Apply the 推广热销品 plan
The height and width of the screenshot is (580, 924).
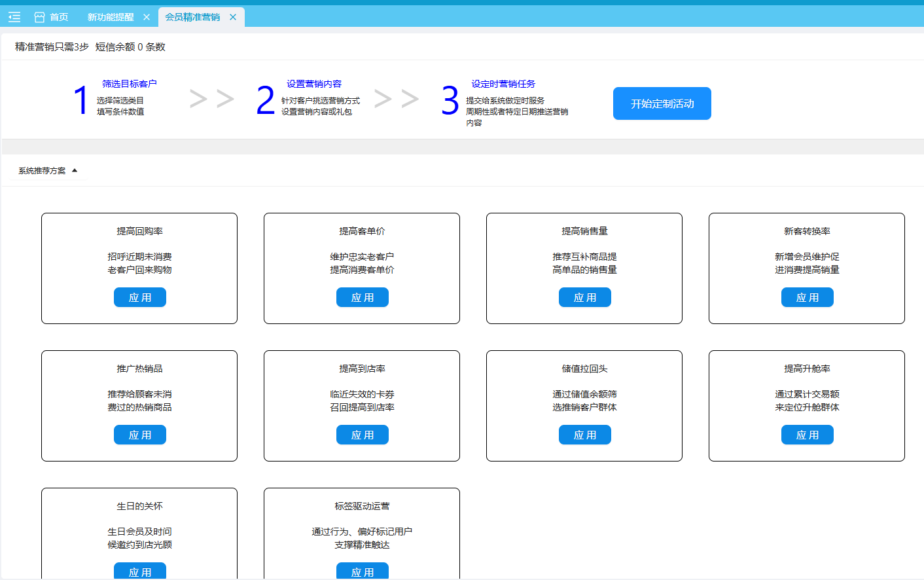pos(139,435)
